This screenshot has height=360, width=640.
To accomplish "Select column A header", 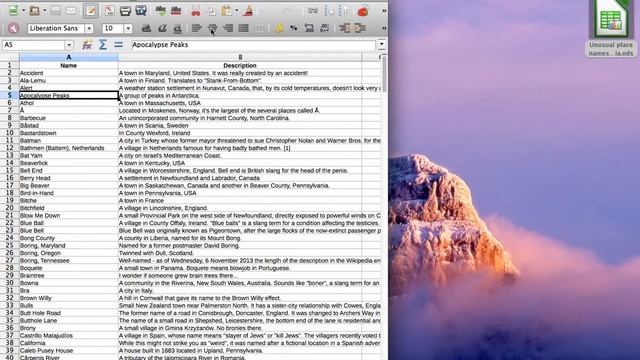I will click(69, 57).
